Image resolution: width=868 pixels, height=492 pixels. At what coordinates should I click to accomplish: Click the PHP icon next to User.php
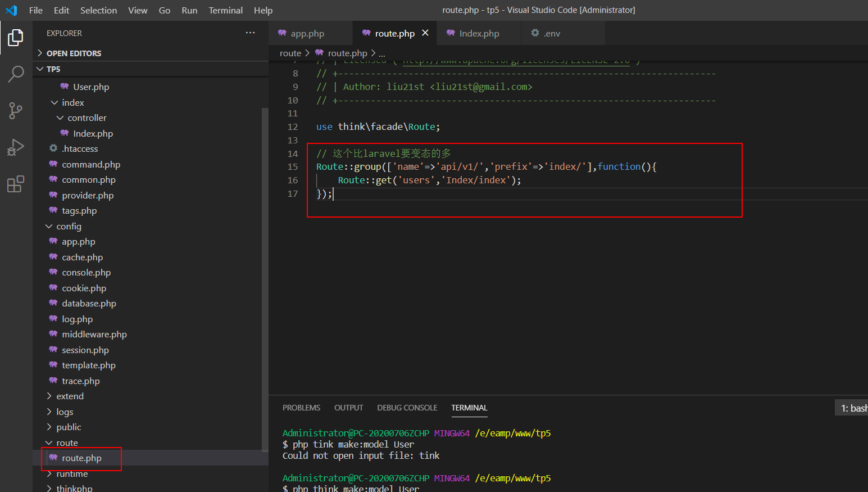coord(65,87)
